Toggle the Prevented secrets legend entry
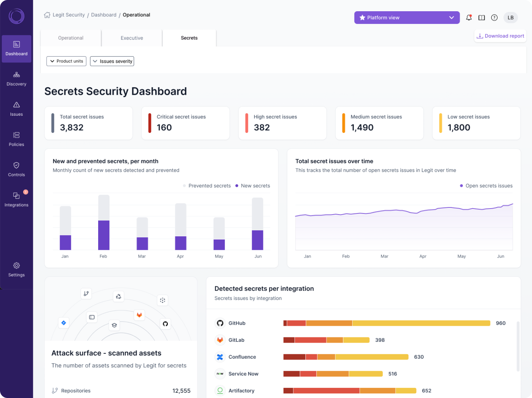This screenshot has width=532, height=398. [206, 186]
